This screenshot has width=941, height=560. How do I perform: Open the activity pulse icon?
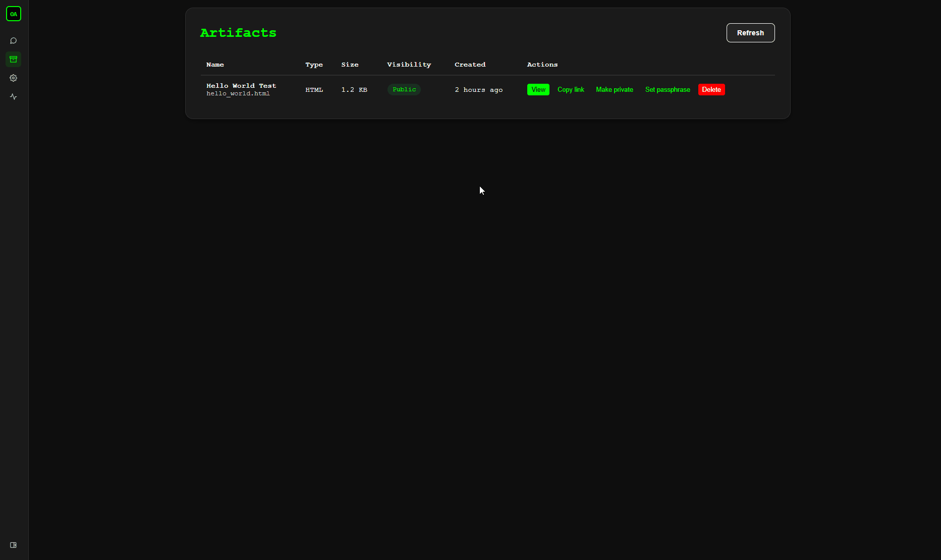14,97
